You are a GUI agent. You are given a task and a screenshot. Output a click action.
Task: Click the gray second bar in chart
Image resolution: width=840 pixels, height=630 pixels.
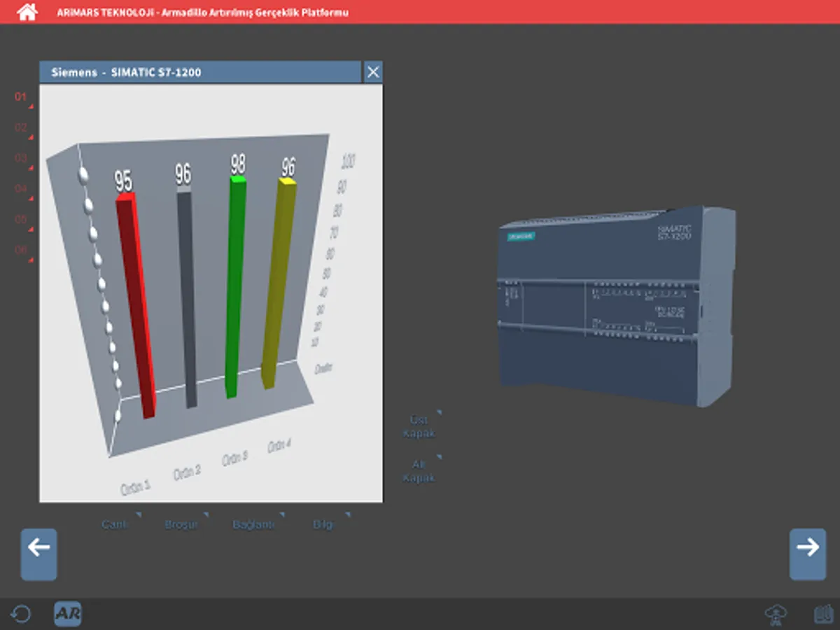tap(187, 297)
